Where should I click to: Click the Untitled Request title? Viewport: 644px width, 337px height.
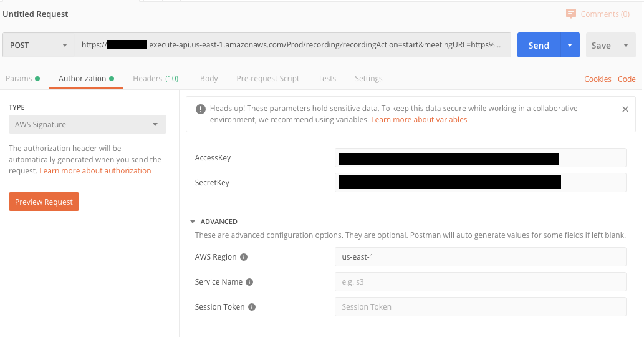[36, 14]
